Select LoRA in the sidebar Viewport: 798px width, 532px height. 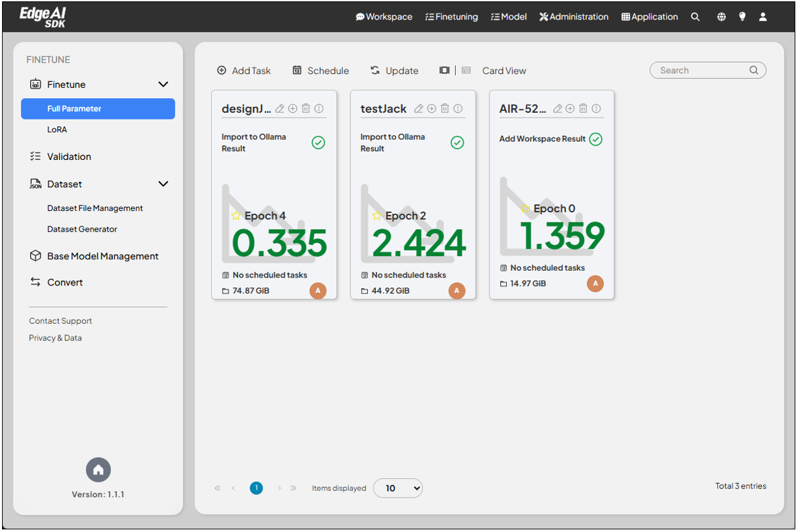pos(57,130)
